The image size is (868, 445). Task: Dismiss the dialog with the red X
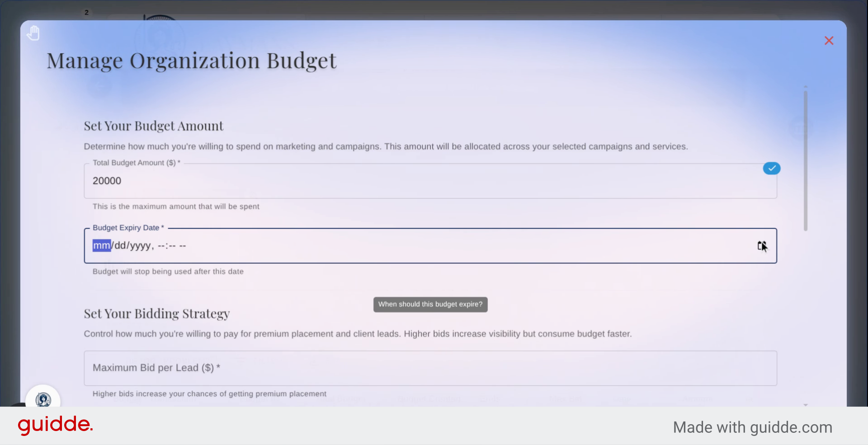[x=829, y=41]
